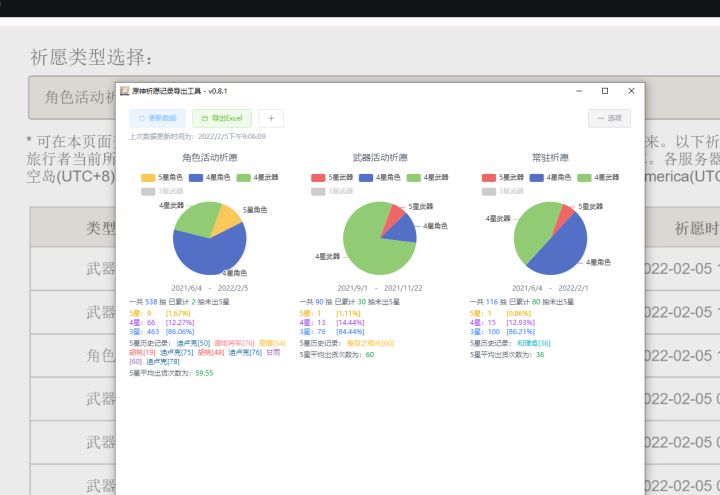The width and height of the screenshot is (720, 495).
Task: Click the 一共 116 抽 summary line
Action: [522, 302]
